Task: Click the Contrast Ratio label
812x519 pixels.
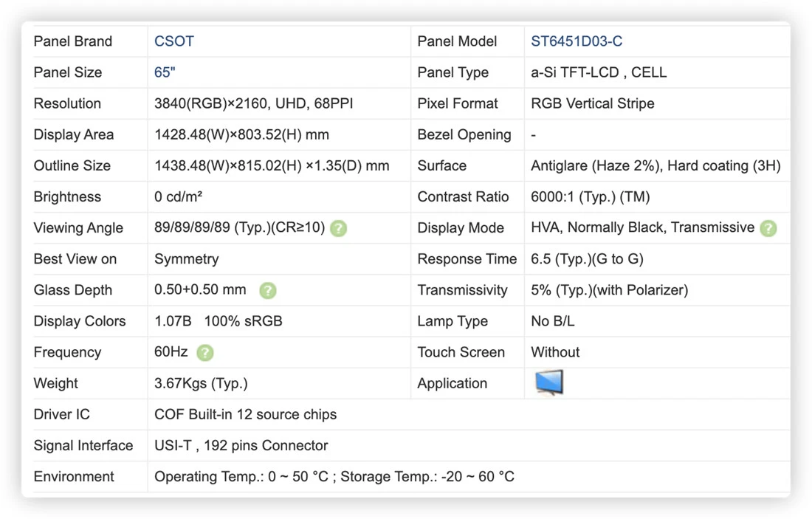Action: [x=463, y=197]
